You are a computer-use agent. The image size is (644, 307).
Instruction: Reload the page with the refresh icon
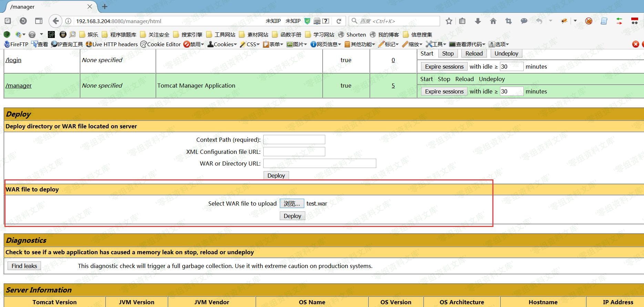coord(339,21)
